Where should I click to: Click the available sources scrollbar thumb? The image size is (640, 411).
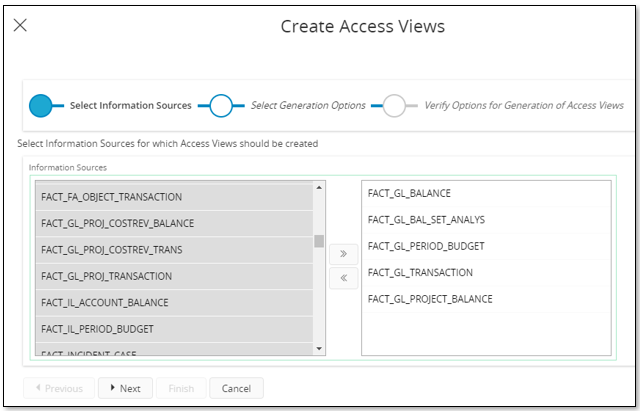[319, 240]
